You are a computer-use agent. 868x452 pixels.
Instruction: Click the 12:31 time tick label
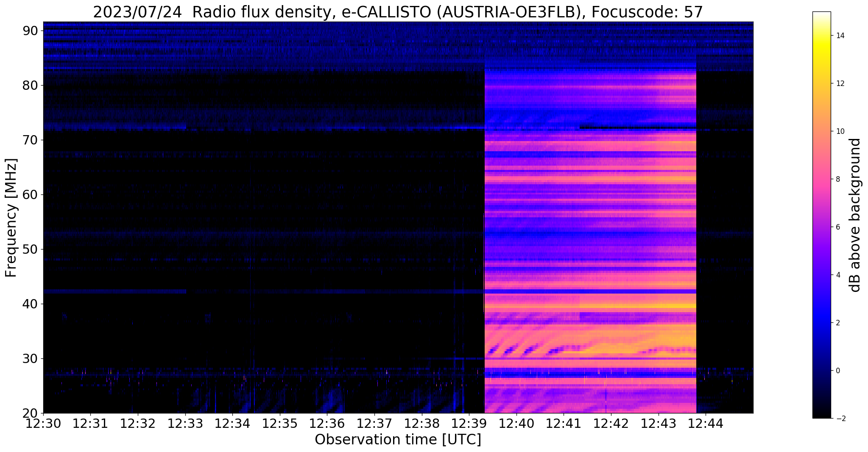90,423
